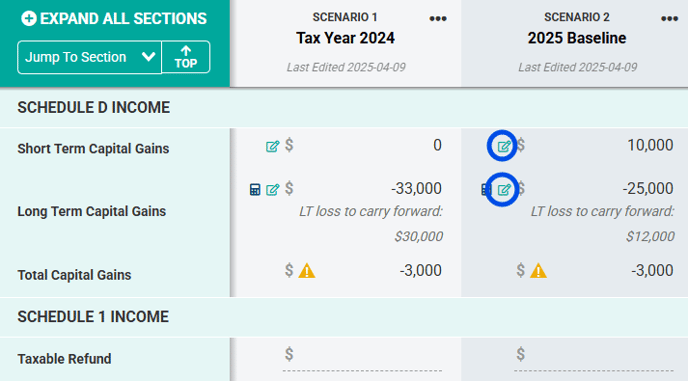Collapse the Schedule 1 Income section header
This screenshot has width=688, height=381.
click(x=344, y=317)
